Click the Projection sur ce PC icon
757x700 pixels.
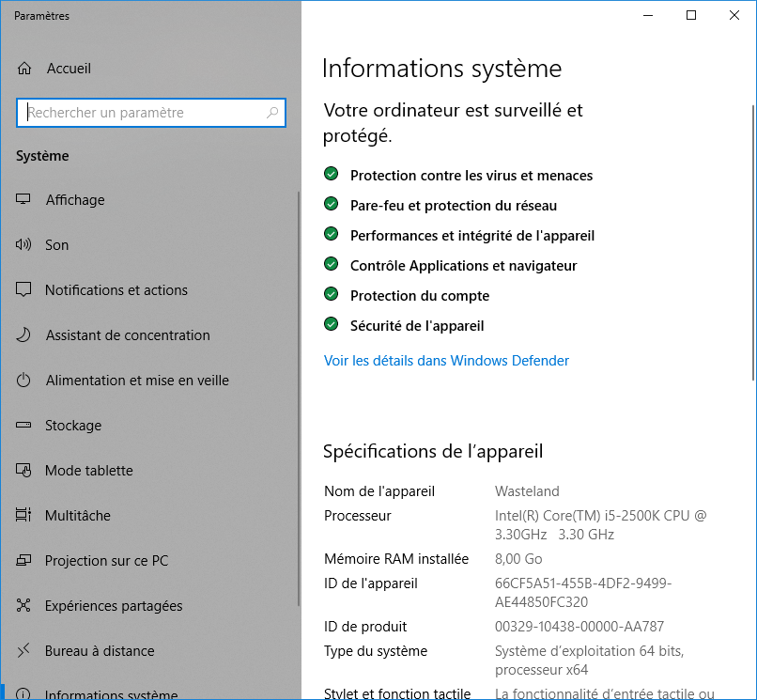tap(23, 560)
